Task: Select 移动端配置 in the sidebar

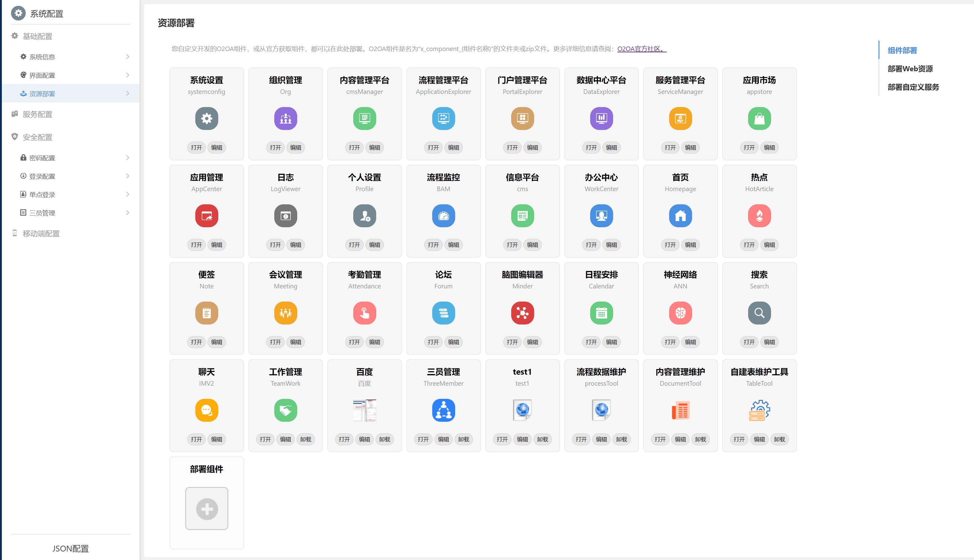Action: tap(41, 233)
